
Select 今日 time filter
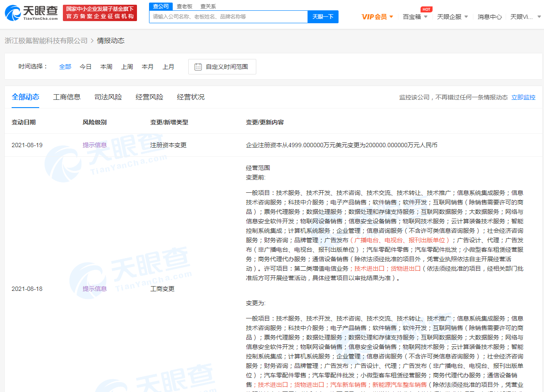86,67
